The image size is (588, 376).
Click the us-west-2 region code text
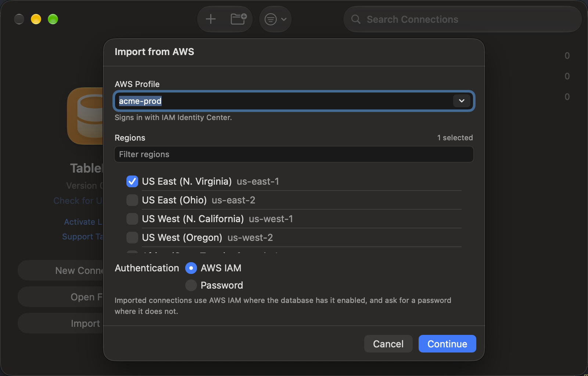point(250,238)
